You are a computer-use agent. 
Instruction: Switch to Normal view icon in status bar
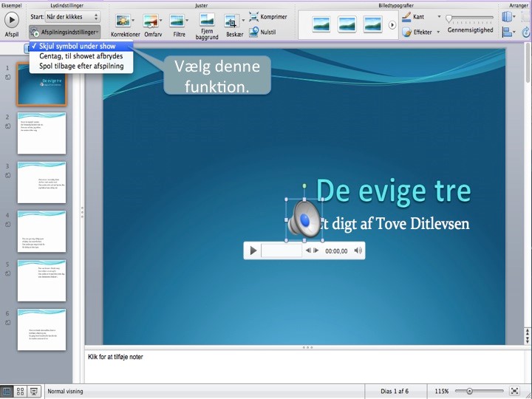coord(7,391)
